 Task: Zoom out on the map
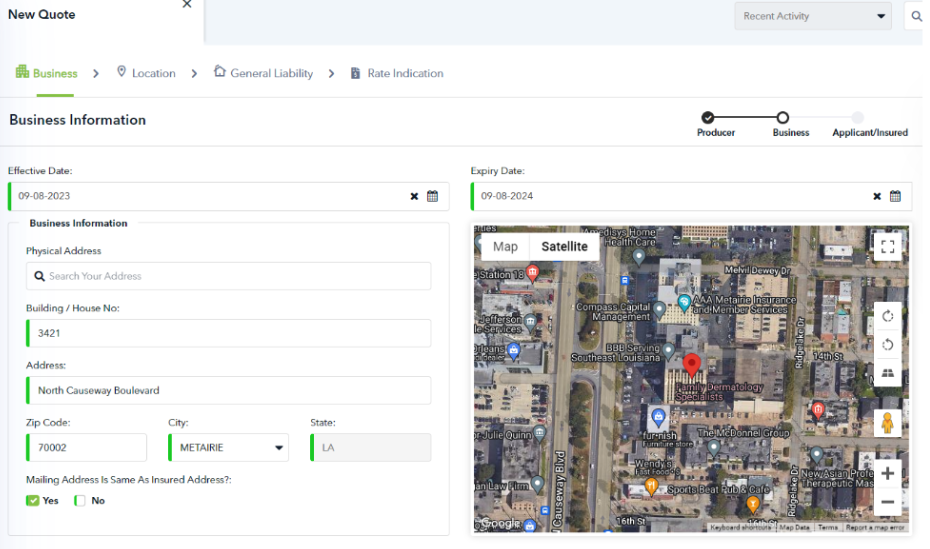coord(887,502)
